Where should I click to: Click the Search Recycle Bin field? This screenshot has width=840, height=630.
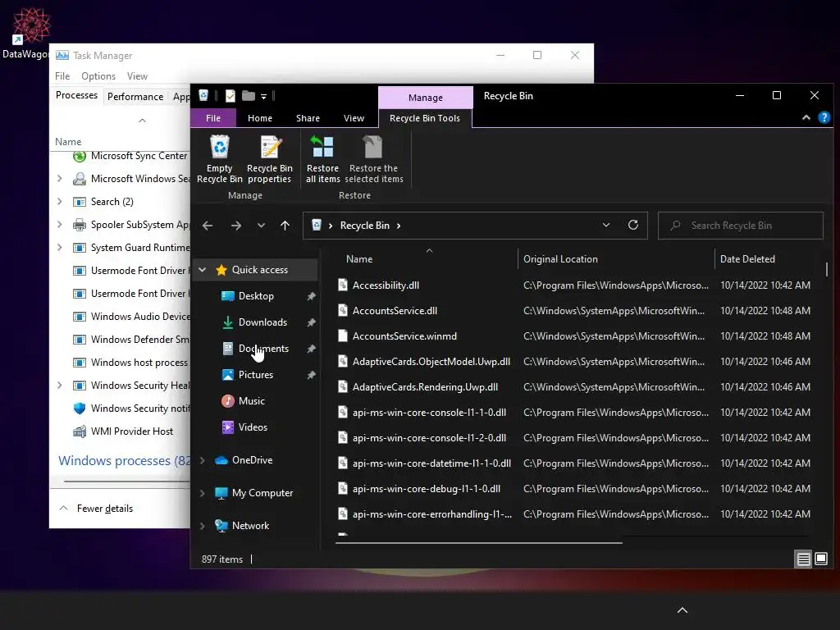click(741, 226)
